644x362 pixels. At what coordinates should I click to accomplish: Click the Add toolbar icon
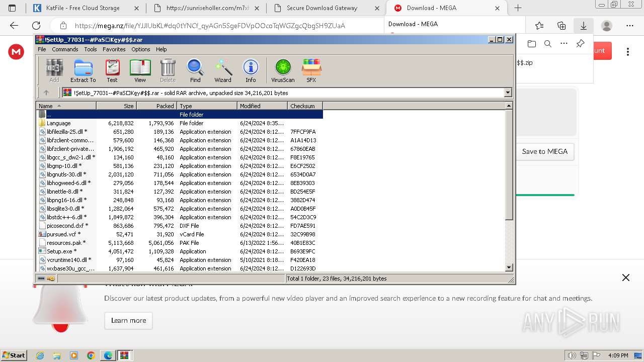point(54,71)
